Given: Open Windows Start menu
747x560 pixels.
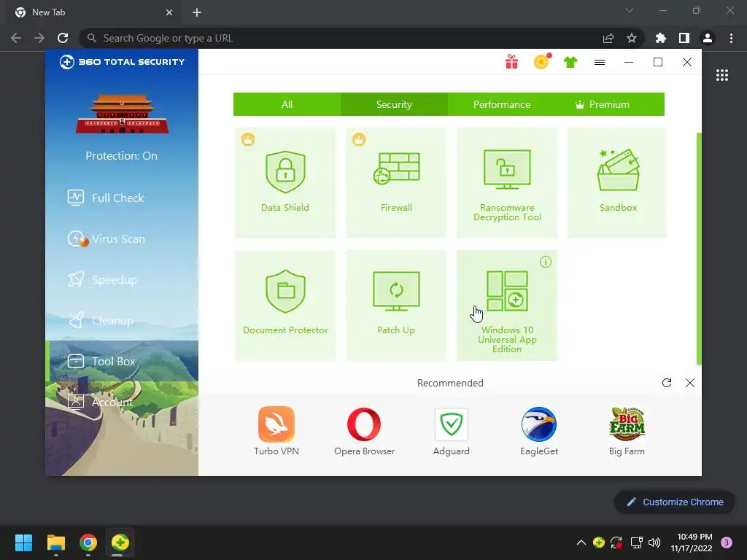Looking at the screenshot, I should coord(23,542).
